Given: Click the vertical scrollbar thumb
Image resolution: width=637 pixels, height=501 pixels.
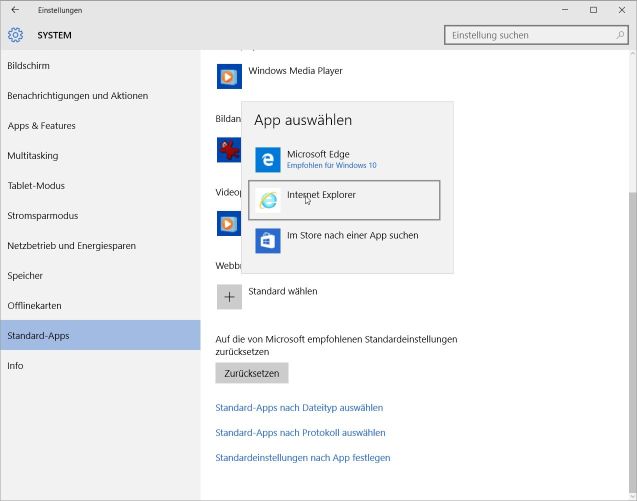Looking at the screenshot, I should point(633,341).
